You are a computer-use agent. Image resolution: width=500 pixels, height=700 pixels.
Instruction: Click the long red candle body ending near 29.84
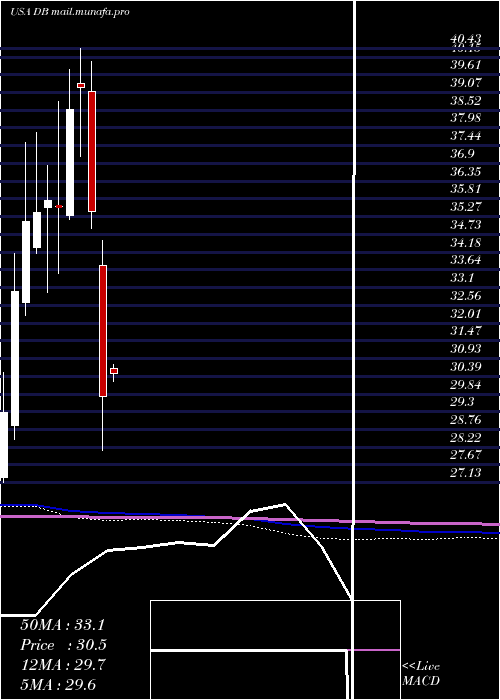(x=103, y=331)
